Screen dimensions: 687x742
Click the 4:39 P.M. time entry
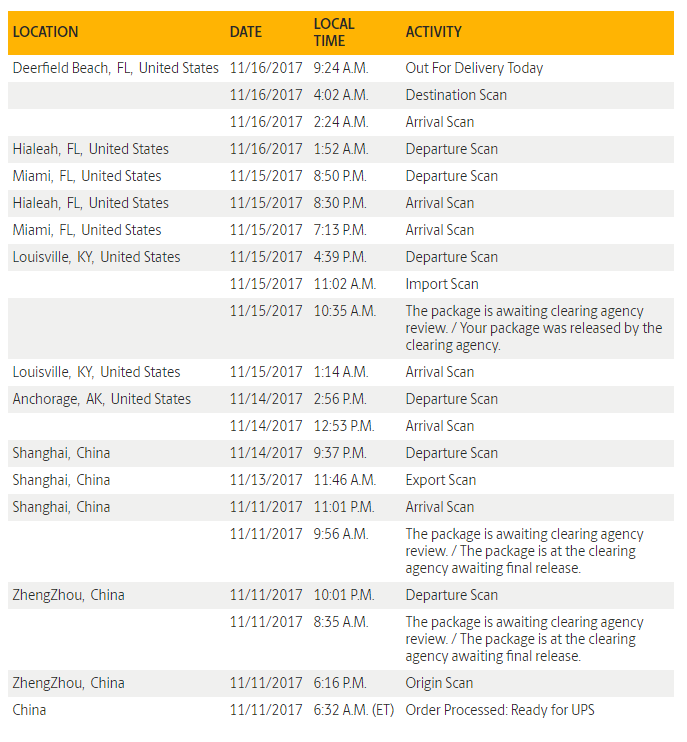[x=341, y=257]
